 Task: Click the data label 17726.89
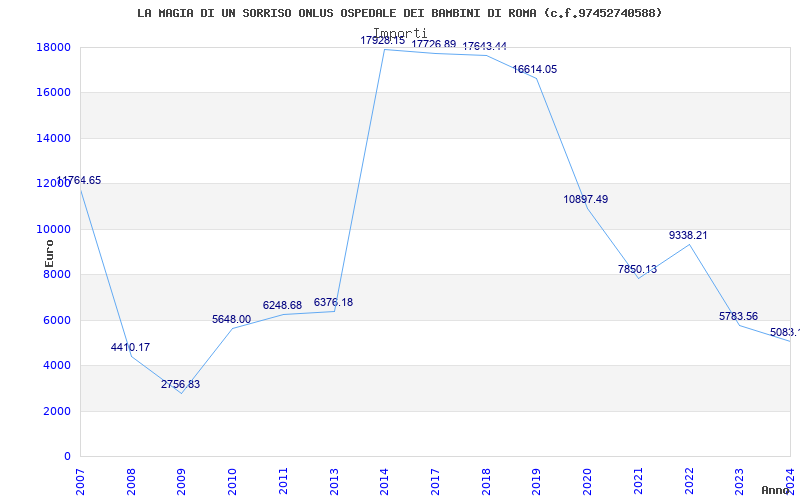pyautogui.click(x=434, y=44)
